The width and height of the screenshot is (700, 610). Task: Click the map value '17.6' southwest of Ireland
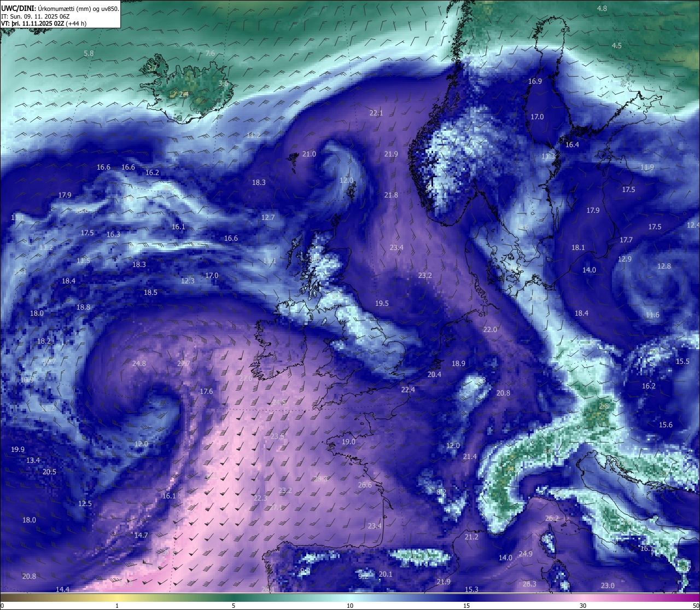206,392
